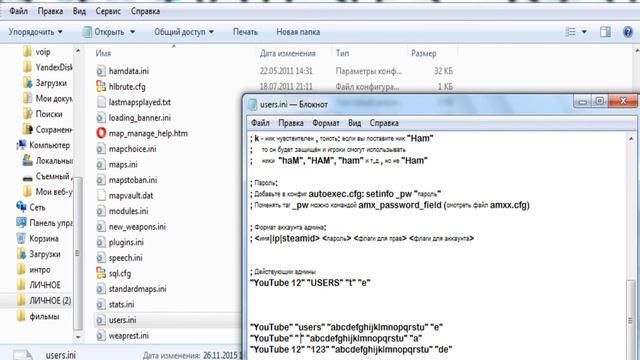Open Notepad's Файл menu

coord(260,123)
